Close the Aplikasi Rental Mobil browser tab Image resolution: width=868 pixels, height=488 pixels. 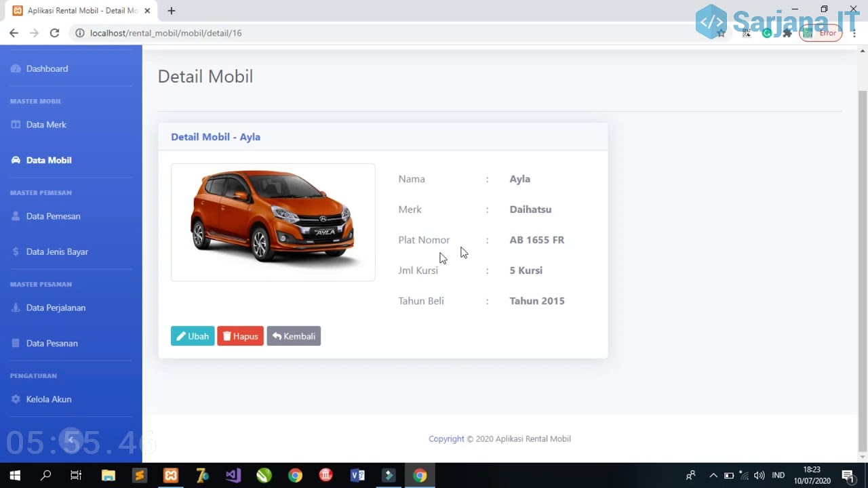[x=147, y=11]
